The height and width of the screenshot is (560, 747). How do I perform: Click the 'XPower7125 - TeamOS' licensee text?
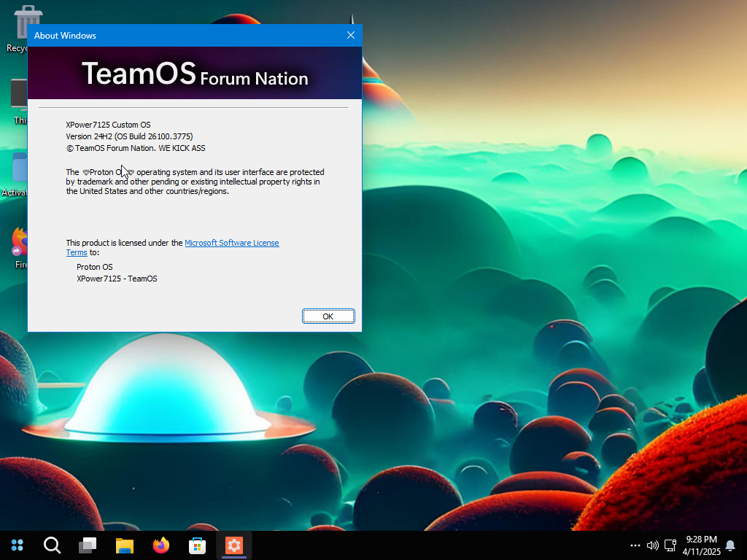click(x=117, y=279)
